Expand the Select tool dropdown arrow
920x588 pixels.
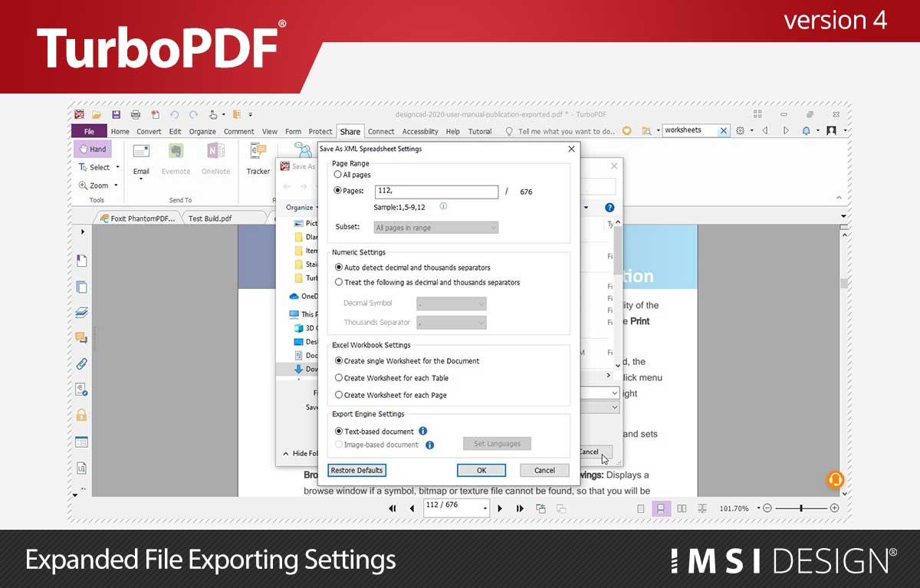[117, 167]
